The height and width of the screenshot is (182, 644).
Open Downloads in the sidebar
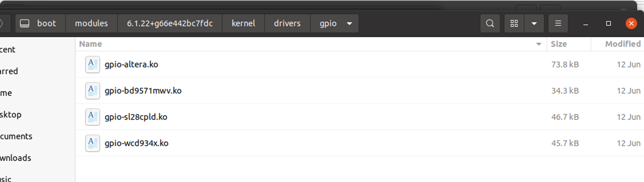(15, 158)
